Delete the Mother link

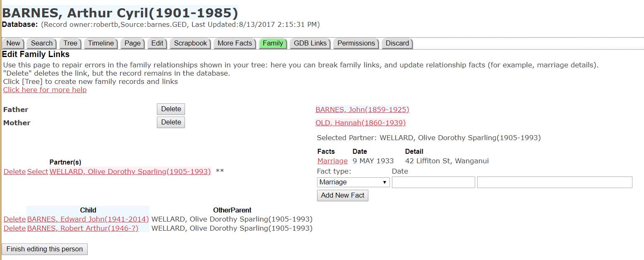(171, 122)
